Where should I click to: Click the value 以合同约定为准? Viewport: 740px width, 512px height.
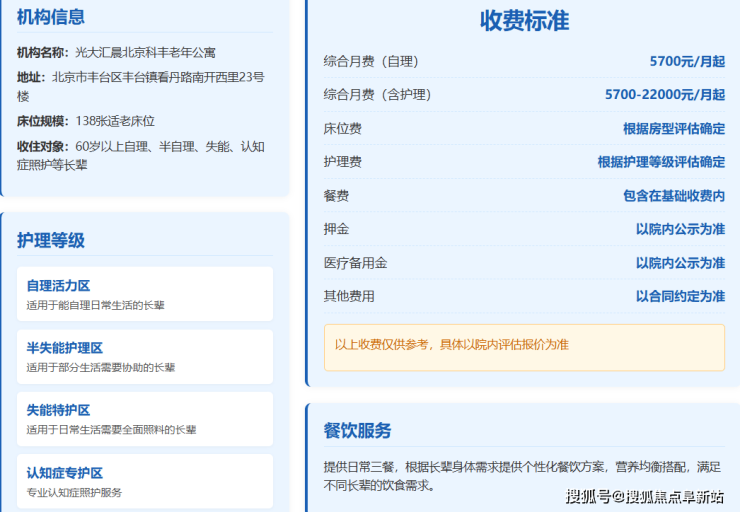tap(681, 296)
